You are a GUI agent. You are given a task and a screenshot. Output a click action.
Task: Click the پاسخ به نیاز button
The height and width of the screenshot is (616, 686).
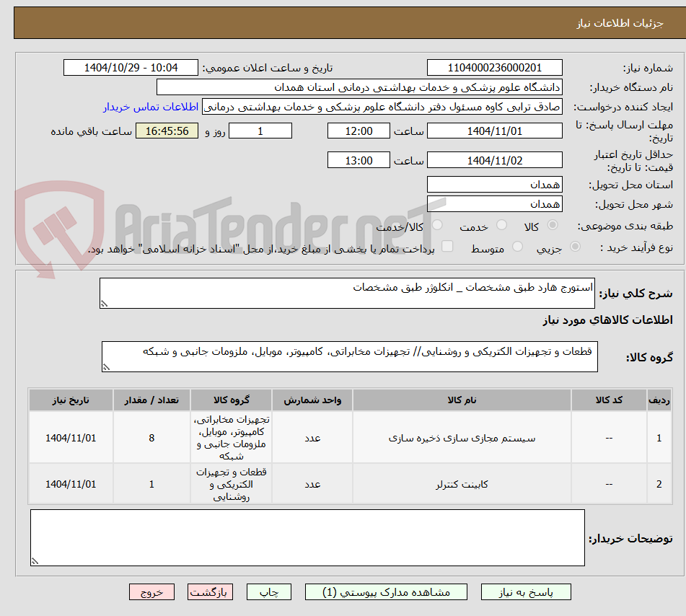526,591
